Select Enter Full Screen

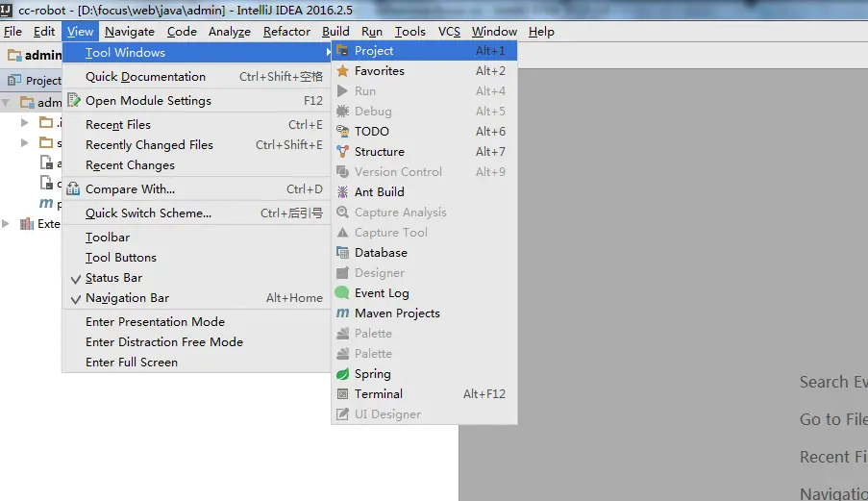196,363
